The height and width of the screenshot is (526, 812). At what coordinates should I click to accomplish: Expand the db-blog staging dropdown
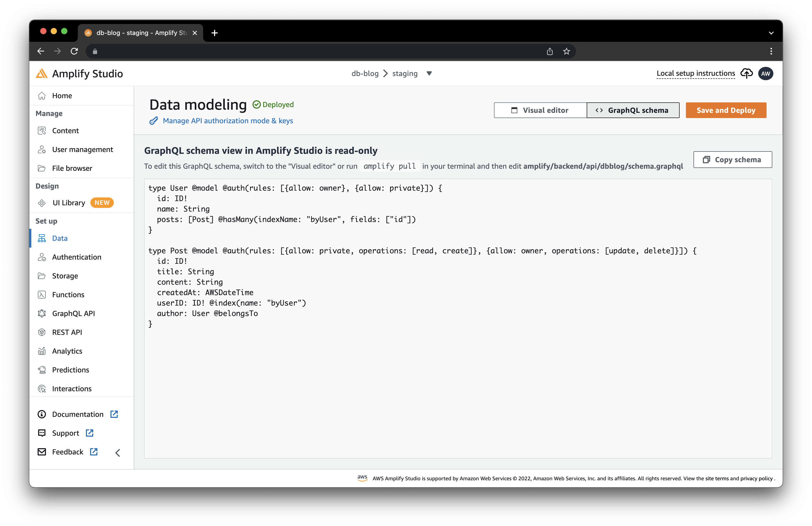pyautogui.click(x=430, y=73)
